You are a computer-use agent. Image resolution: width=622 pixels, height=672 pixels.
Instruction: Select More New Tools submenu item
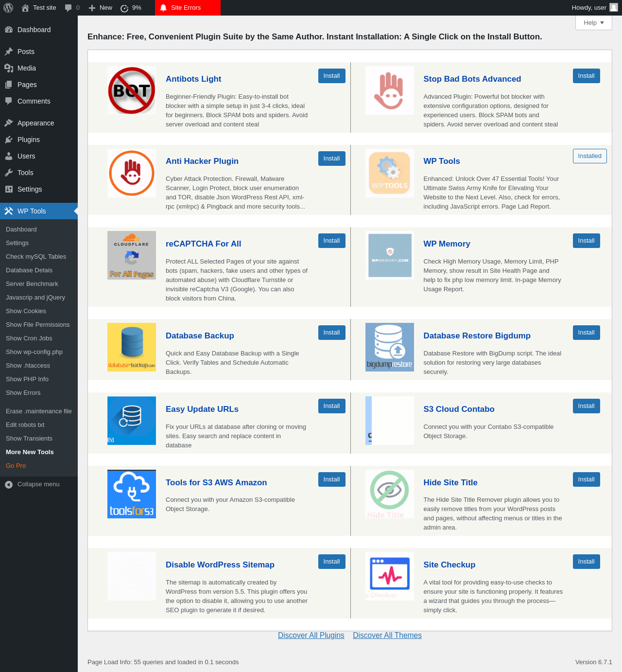click(x=30, y=452)
